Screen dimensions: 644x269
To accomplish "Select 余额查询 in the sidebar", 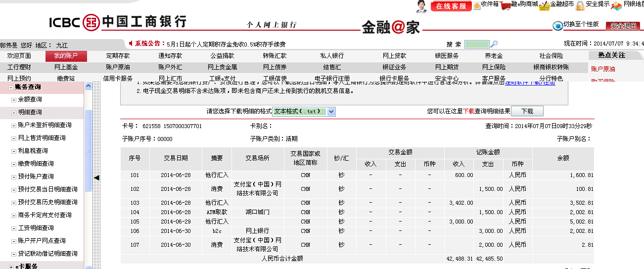I will [x=30, y=99].
